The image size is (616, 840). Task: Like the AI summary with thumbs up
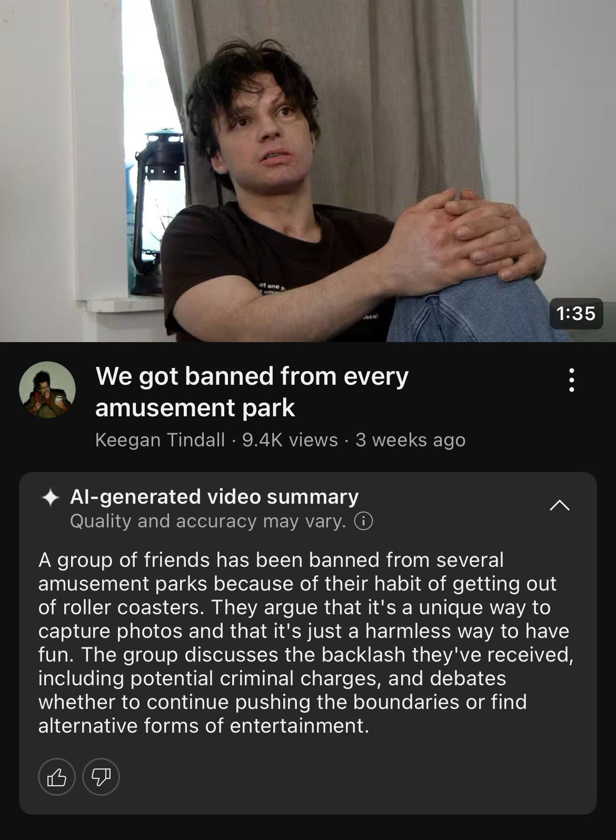coord(57,776)
